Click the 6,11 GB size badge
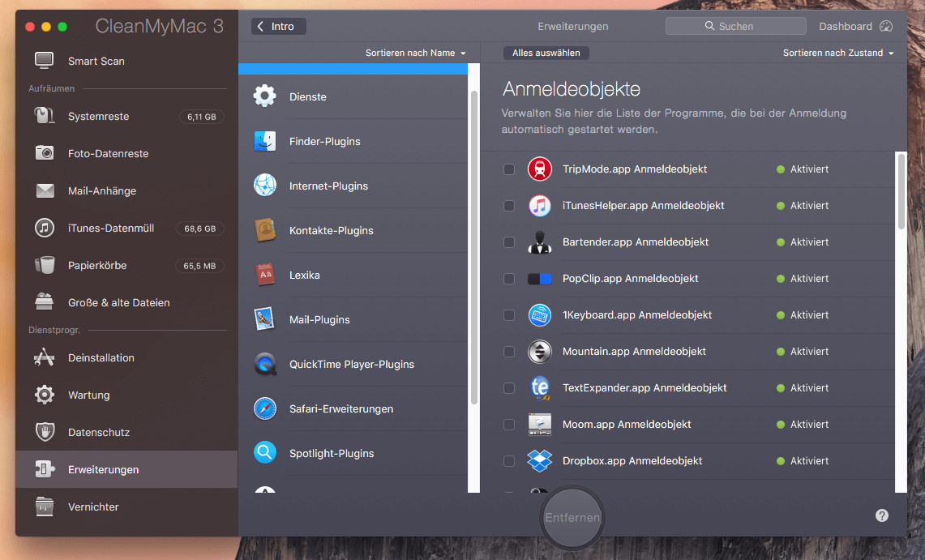The height and width of the screenshot is (560, 925). tap(202, 117)
